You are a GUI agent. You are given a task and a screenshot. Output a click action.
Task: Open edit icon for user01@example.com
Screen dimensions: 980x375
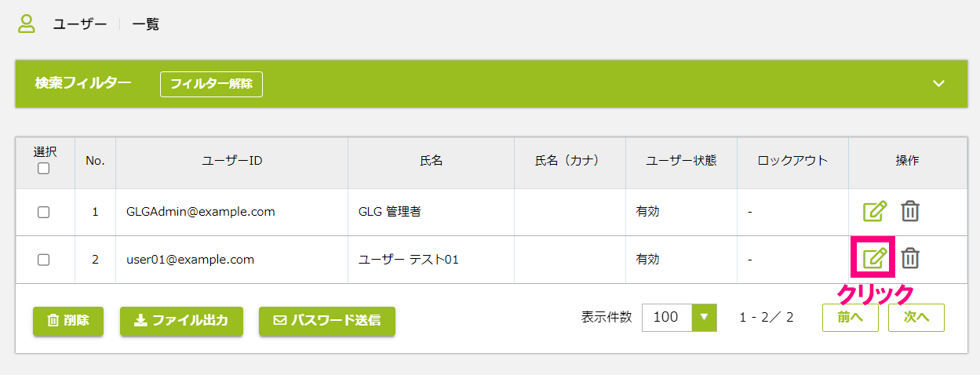[875, 258]
